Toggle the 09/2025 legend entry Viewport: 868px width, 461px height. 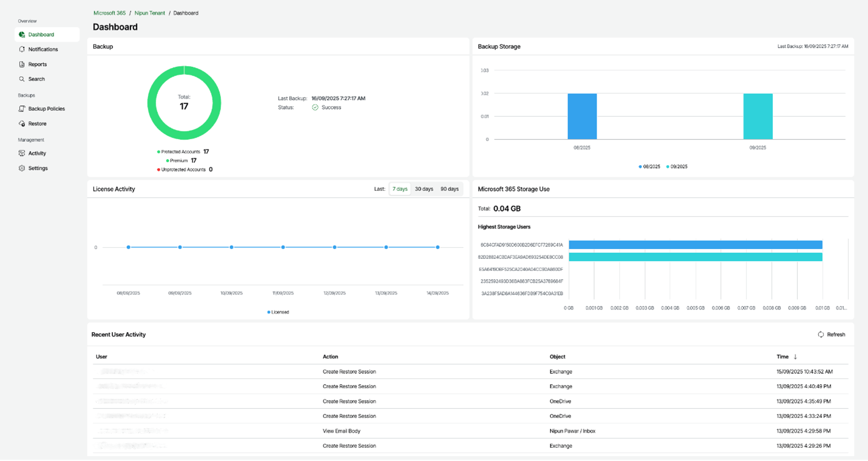(x=677, y=166)
